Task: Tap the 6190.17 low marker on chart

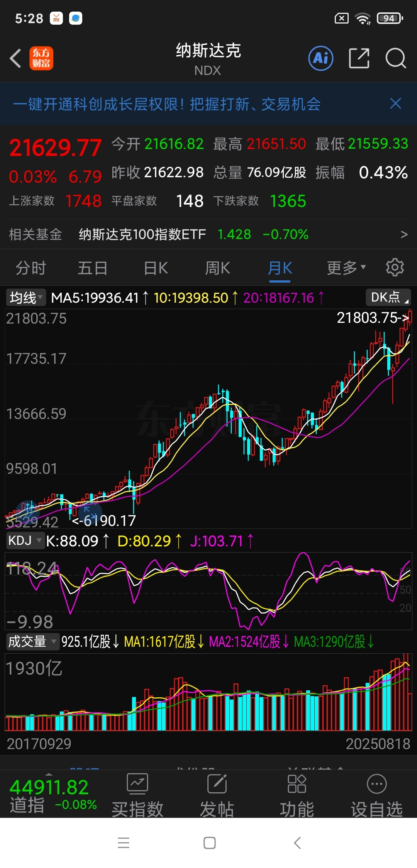Action: (104, 520)
